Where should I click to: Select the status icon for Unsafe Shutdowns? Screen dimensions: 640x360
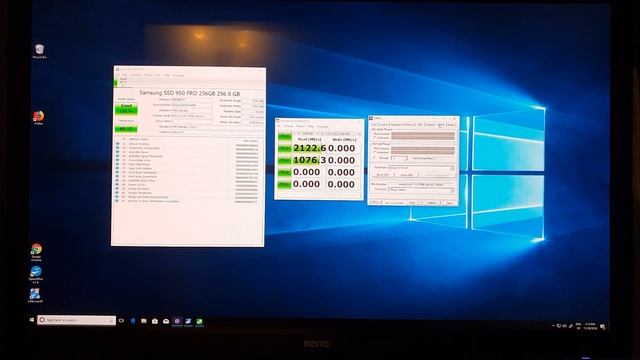click(x=118, y=193)
